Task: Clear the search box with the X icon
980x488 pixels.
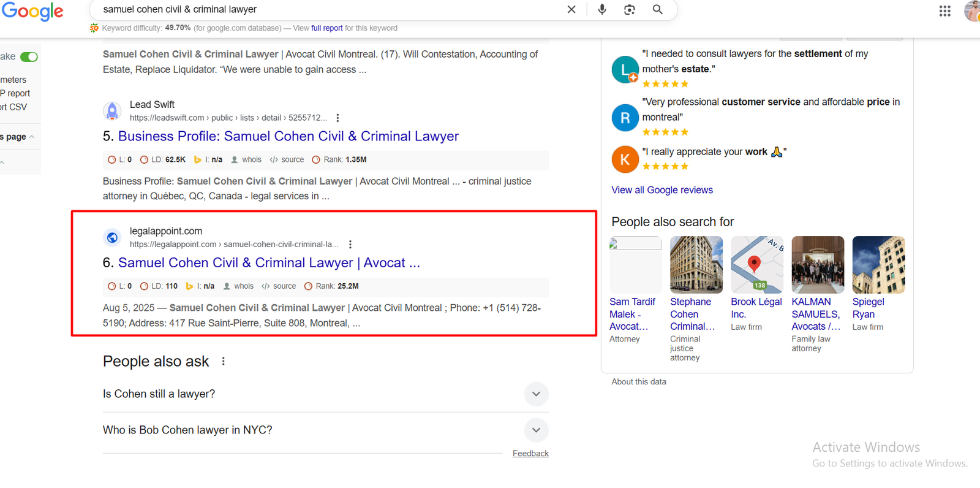Action: 571,10
